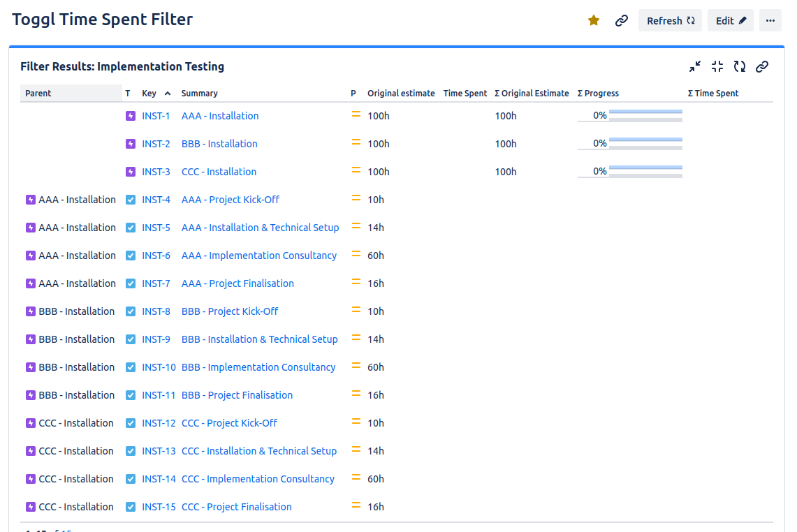Click parent epic icon in INST-12 row
The width and height of the screenshot is (797, 532).
[x=31, y=423]
